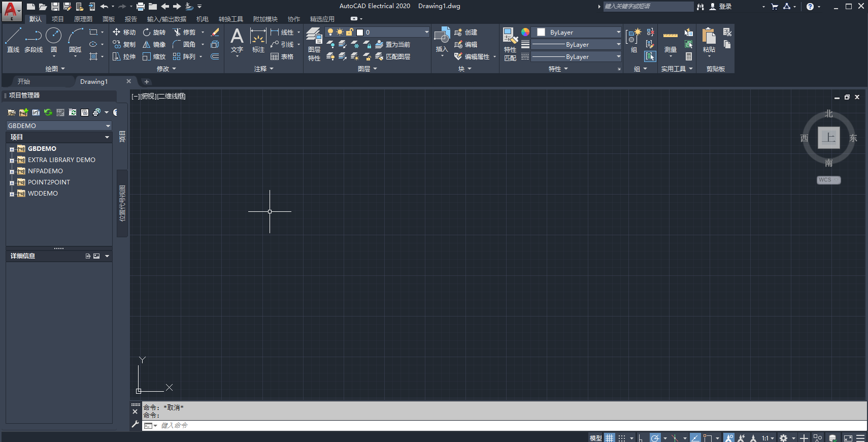Screen dimensions: 868x442
Task: Click the Paste (粘贴) clipboard icon
Action: point(709,40)
